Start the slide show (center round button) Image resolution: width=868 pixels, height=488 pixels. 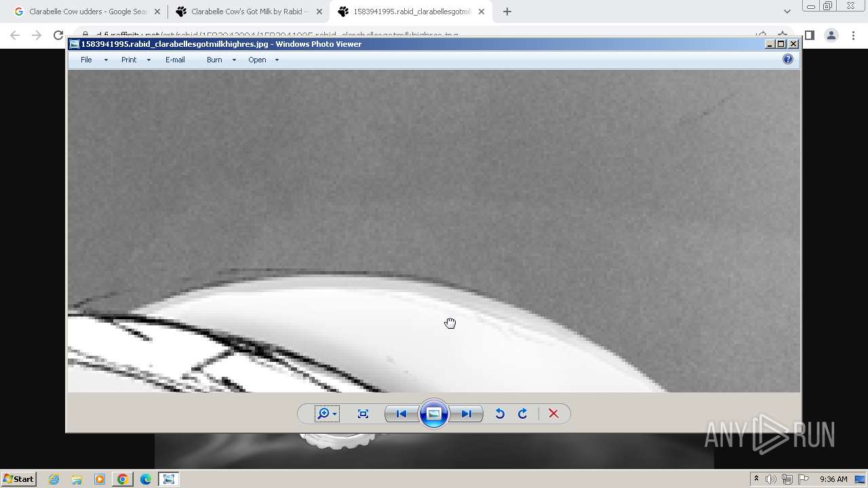[x=434, y=413]
